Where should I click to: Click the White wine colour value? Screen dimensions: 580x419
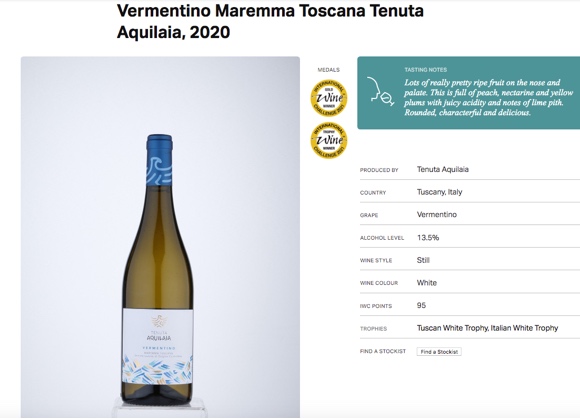click(426, 283)
